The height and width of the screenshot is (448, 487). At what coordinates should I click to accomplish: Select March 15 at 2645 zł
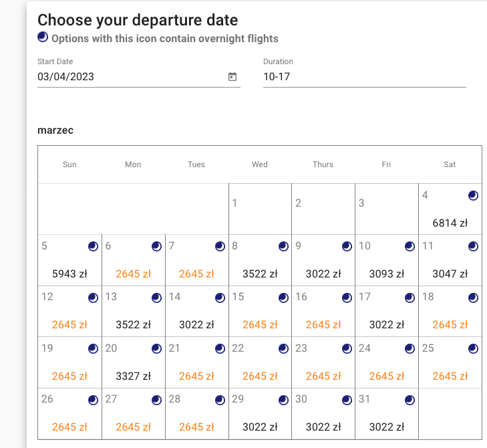[x=261, y=311]
